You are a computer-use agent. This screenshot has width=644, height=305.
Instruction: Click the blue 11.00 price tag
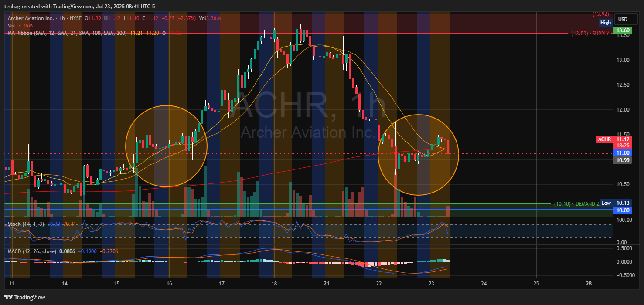[x=621, y=153]
